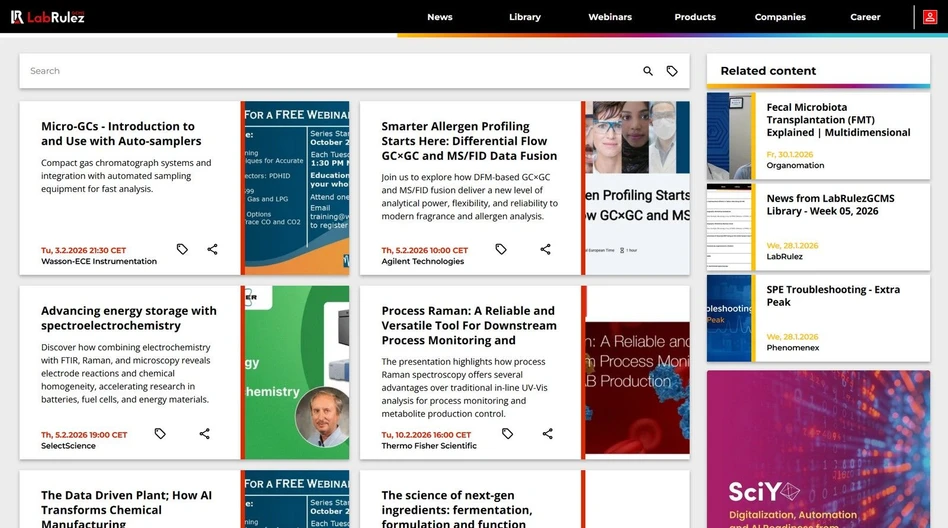Click Phenomenex company name

pos(793,348)
